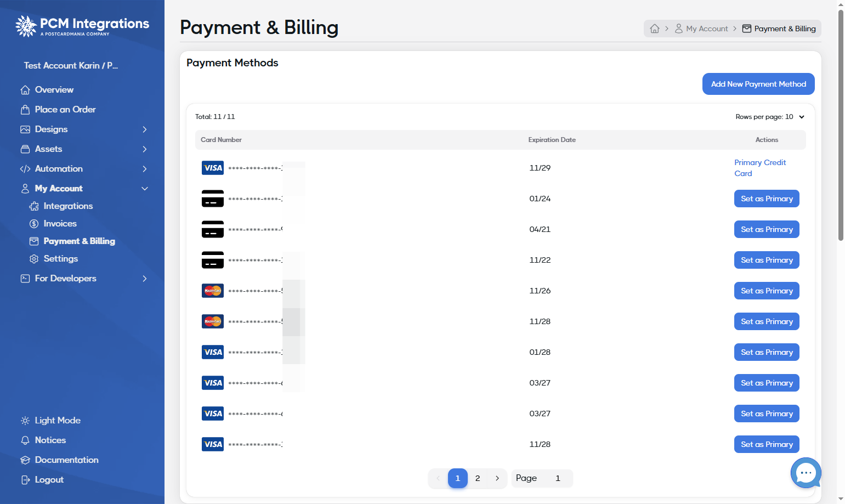Click the Visa icon for the 11/29 card
The height and width of the screenshot is (504, 845).
click(x=213, y=168)
